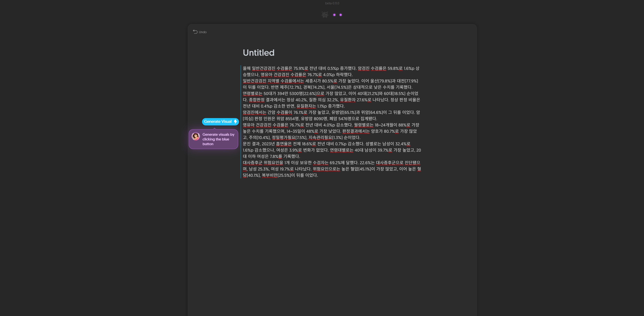Click the Untitled document title
The width and height of the screenshot is (644, 316).
click(x=259, y=53)
